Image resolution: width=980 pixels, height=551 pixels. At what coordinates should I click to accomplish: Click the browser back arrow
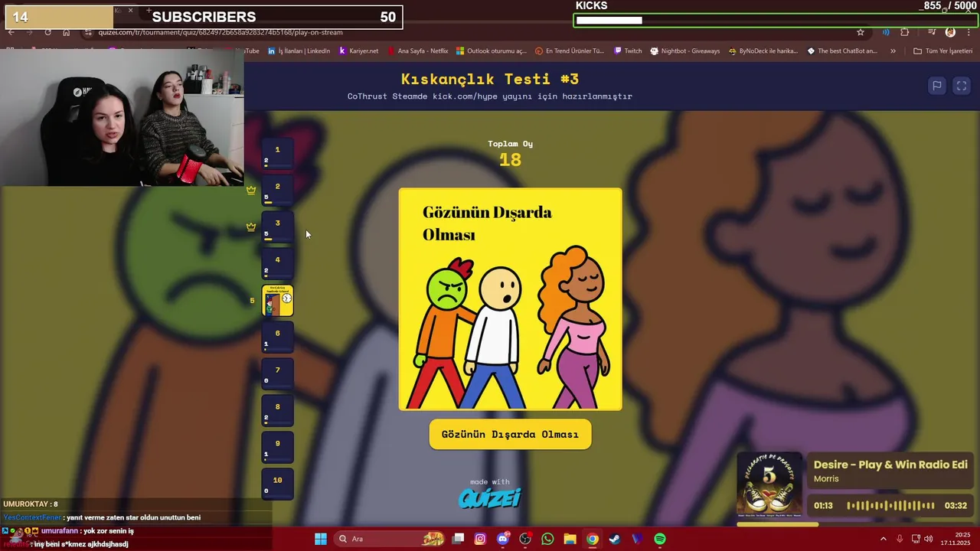pos(11,32)
